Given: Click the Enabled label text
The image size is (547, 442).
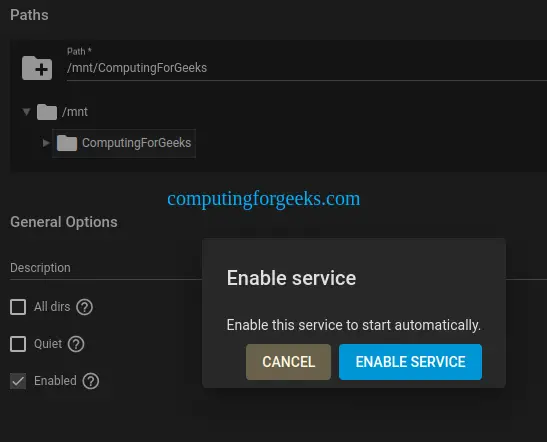Looking at the screenshot, I should (x=55, y=381).
